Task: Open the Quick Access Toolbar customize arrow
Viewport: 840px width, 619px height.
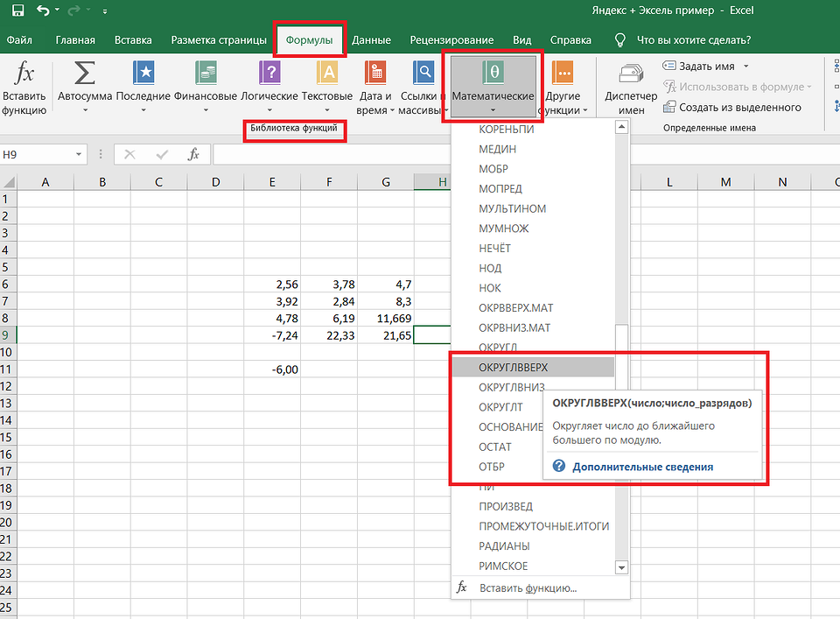Action: point(105,11)
